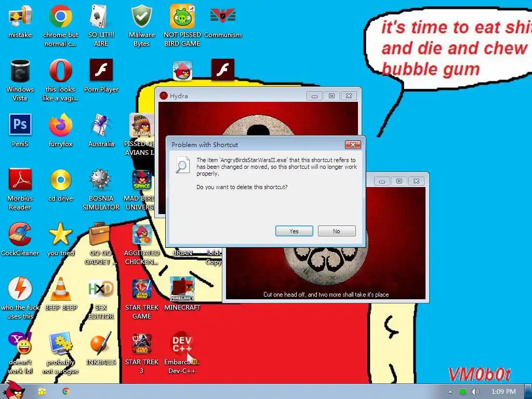
Task: Launch the BEEP BEEP VLC cone icon
Action: coord(60,294)
